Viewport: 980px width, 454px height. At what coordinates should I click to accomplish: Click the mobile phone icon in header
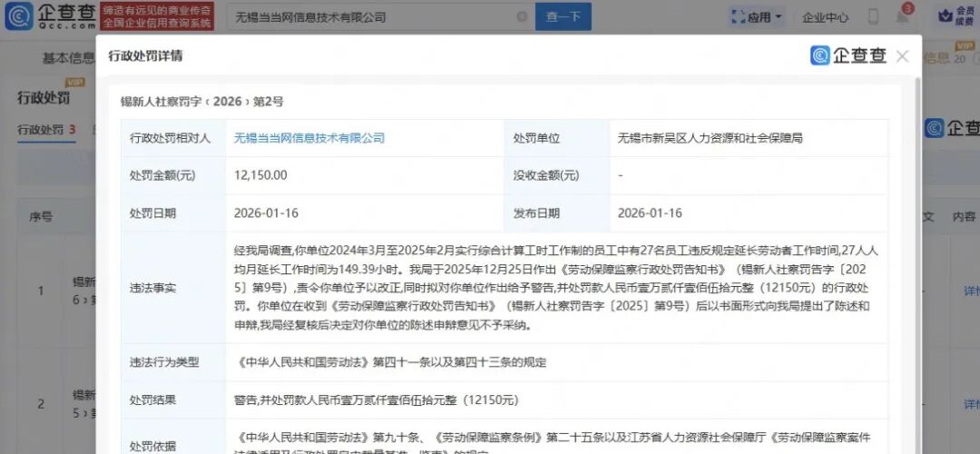pyautogui.click(x=873, y=16)
